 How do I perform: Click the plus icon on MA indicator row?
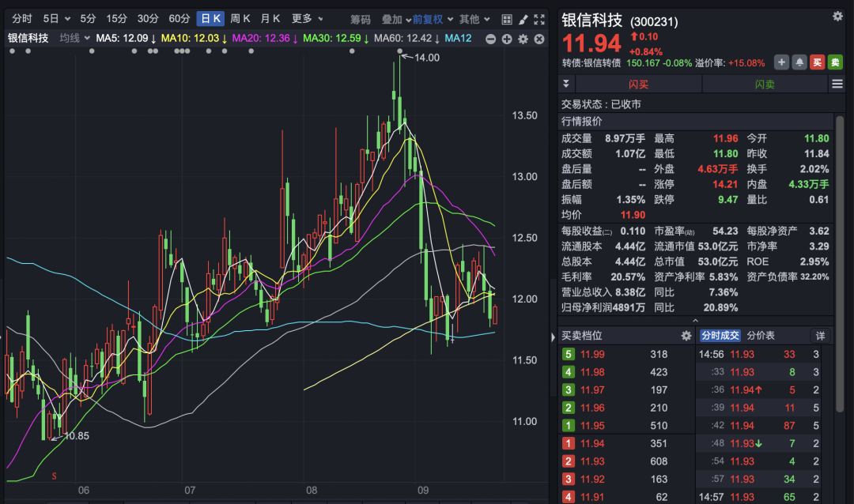(507, 39)
